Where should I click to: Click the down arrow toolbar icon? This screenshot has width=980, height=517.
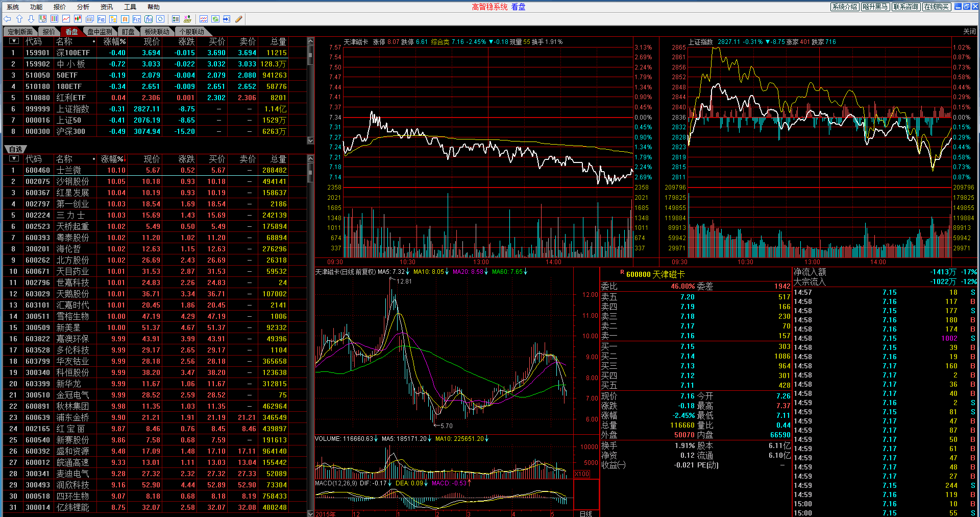pyautogui.click(x=31, y=19)
